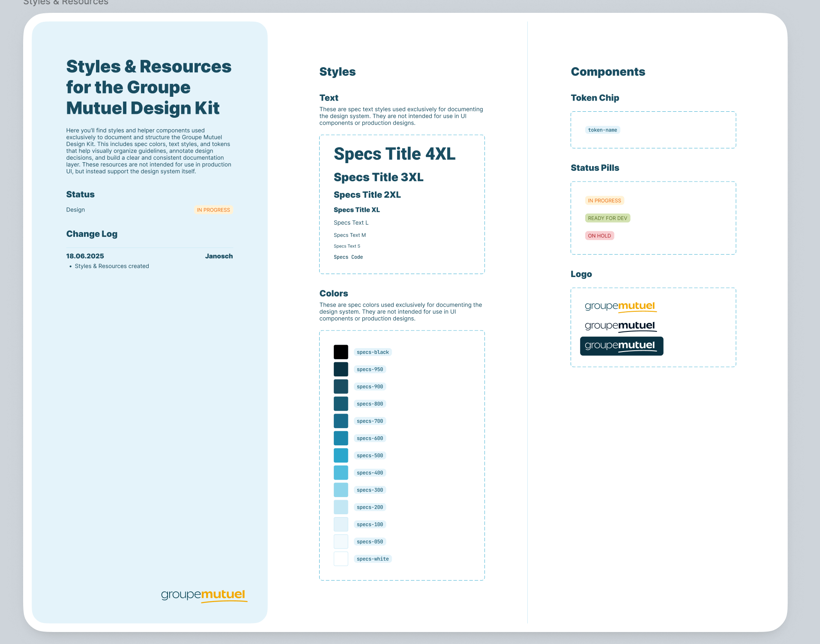Select IN PROGRESS pill in Status Pills frame
820x644 pixels.
[604, 201]
